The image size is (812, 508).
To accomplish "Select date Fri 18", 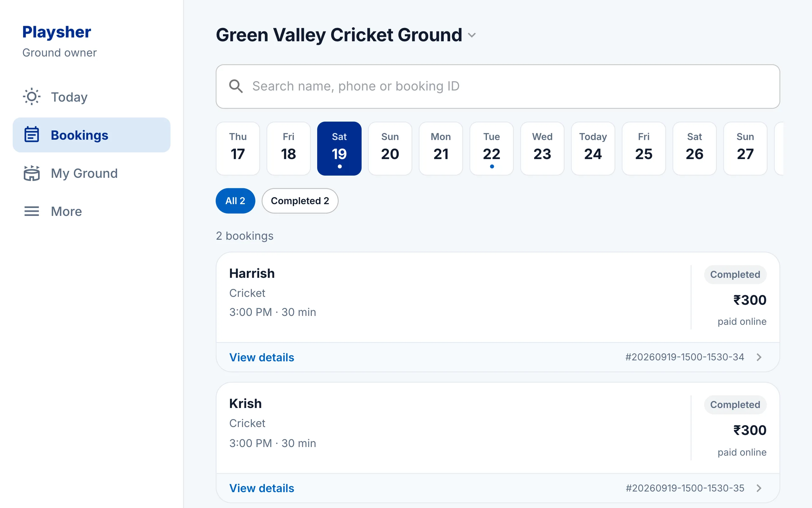I will click(x=289, y=148).
